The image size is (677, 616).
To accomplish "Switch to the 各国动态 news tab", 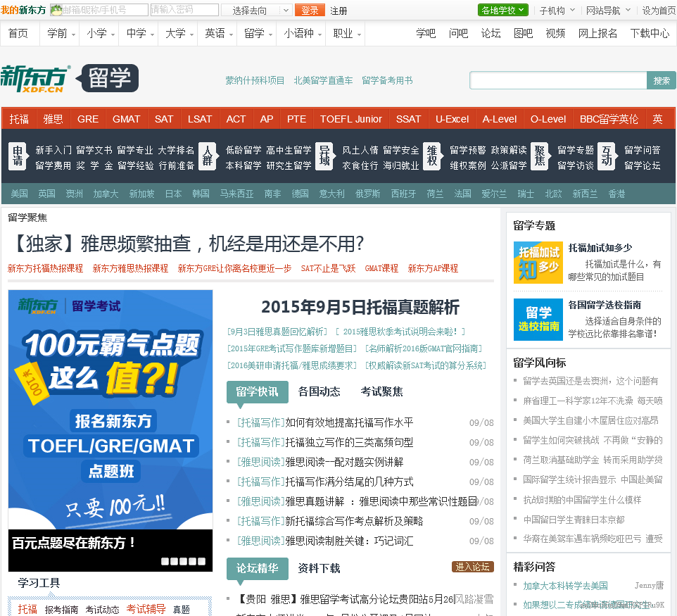I will 319,392.
